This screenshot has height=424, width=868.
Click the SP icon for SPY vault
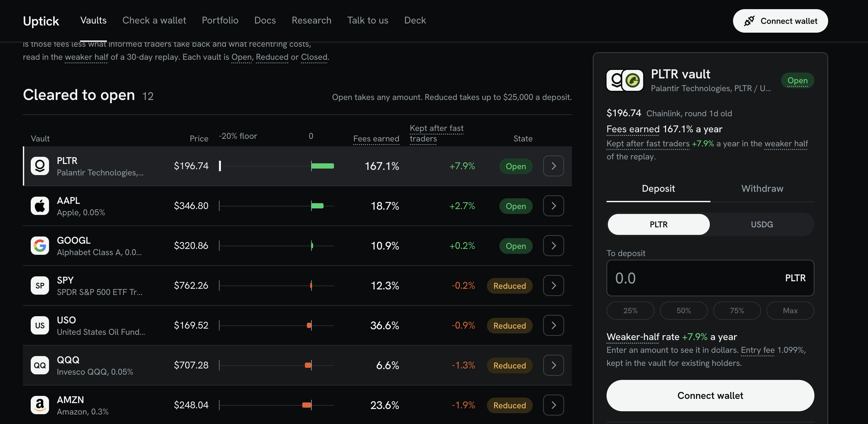pos(40,285)
